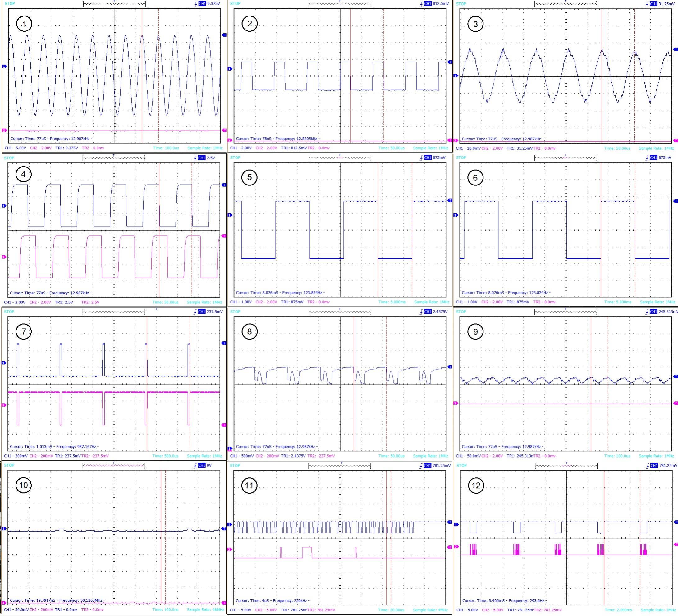The width and height of the screenshot is (678, 616).
Task: Click waveform position bar atop panel 3
Action: pyautogui.click(x=565, y=4)
